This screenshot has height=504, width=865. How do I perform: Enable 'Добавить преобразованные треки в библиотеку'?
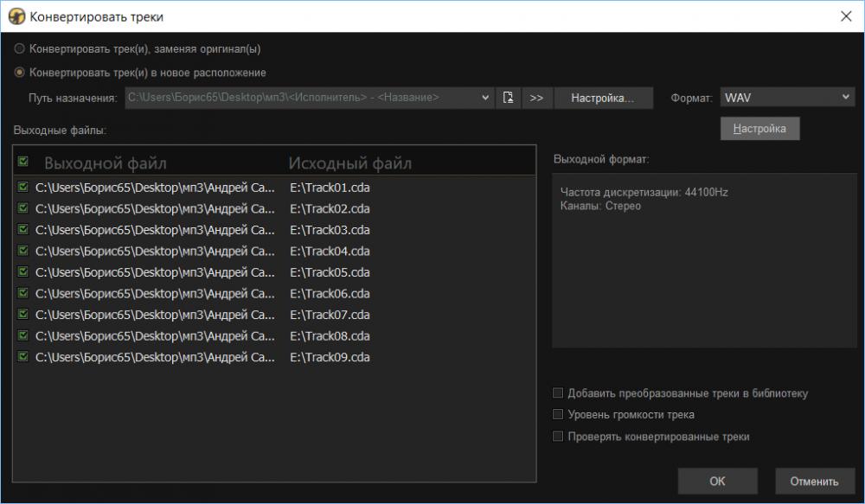pyautogui.click(x=558, y=392)
